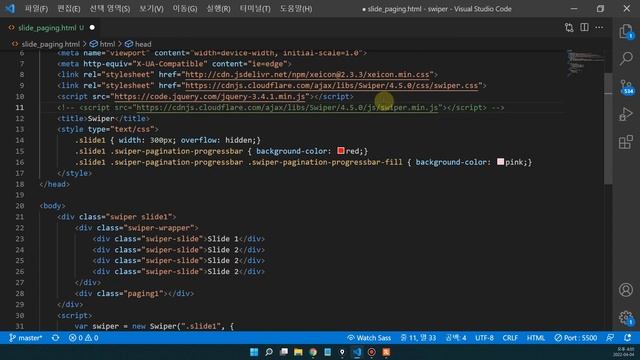Viewport: 640px width, 360px height.
Task: Open the 실행(R) menu
Action: pos(218,9)
